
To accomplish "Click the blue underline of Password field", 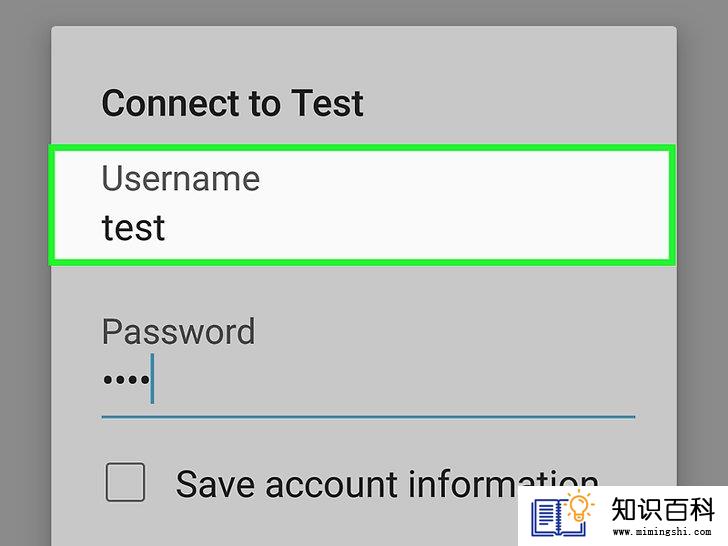I will (x=368, y=417).
